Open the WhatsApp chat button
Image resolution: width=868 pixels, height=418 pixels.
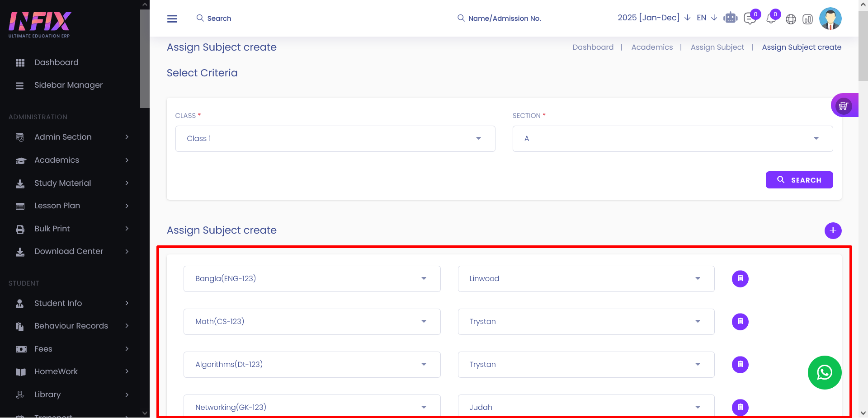824,372
